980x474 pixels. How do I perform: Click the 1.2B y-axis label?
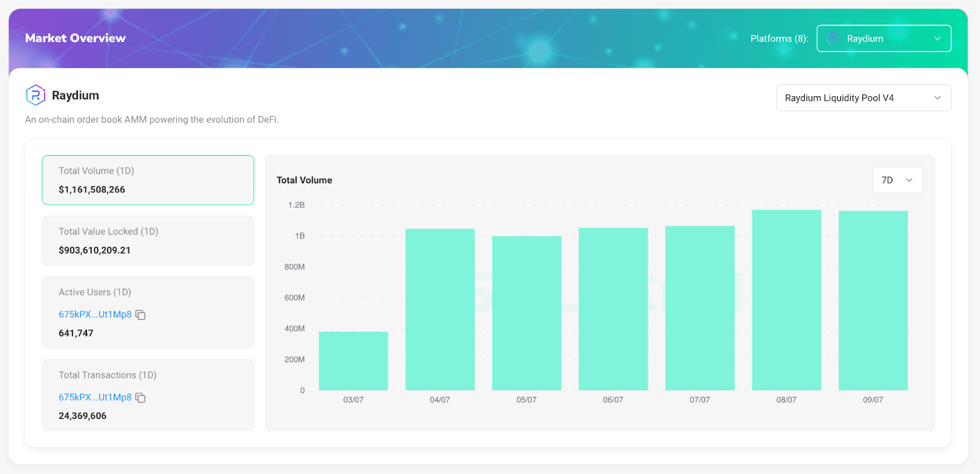click(296, 205)
